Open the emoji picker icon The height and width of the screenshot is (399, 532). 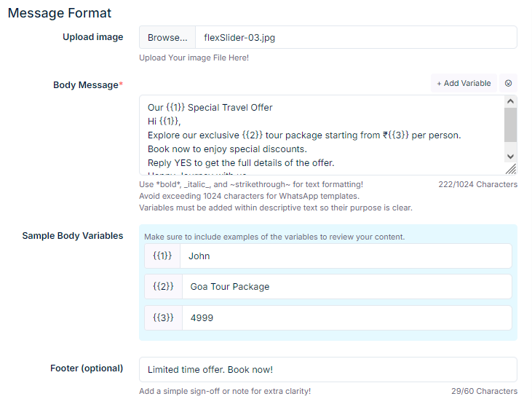tap(508, 83)
